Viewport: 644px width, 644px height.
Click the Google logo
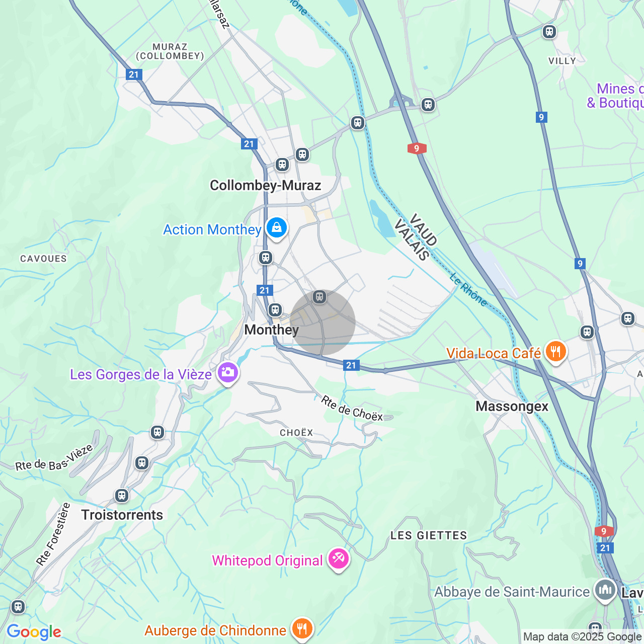click(34, 632)
